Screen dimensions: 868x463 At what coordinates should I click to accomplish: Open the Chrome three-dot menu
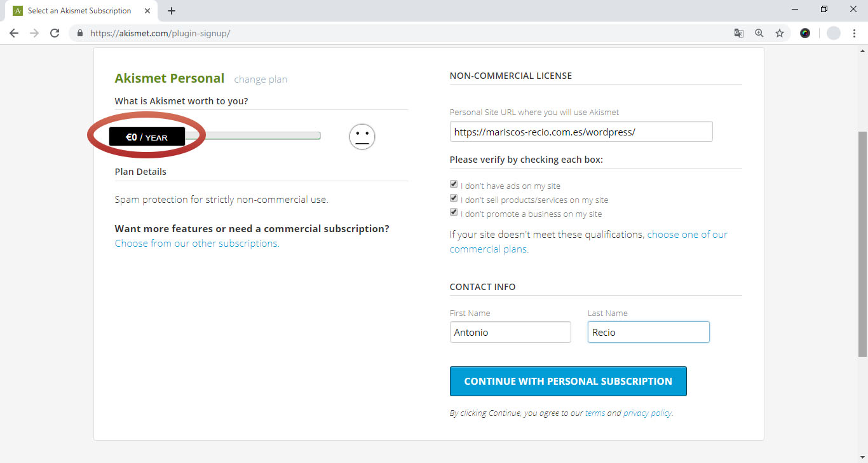coord(855,33)
